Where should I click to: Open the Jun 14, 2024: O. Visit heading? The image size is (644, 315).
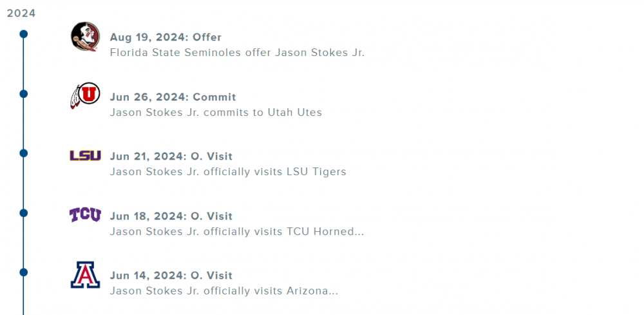pos(171,276)
